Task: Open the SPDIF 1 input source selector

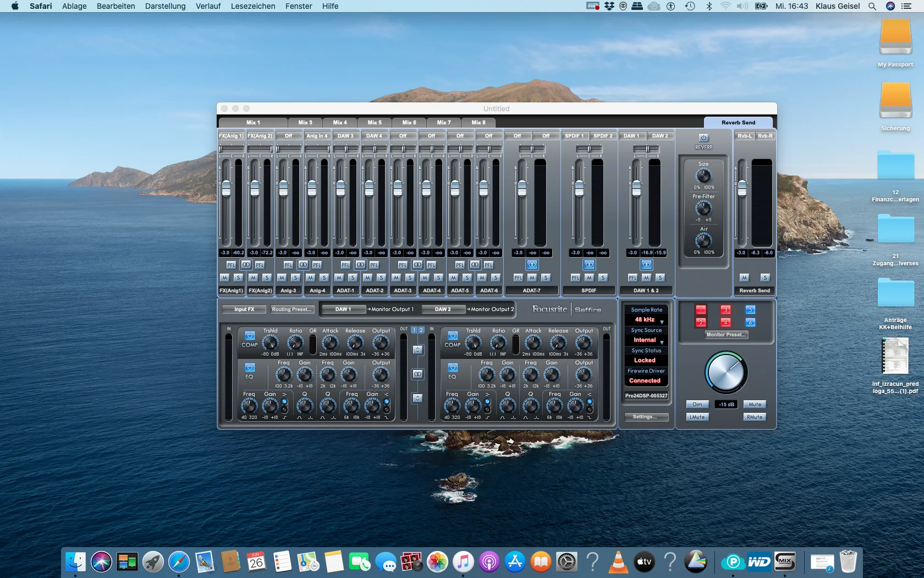Action: (x=574, y=136)
